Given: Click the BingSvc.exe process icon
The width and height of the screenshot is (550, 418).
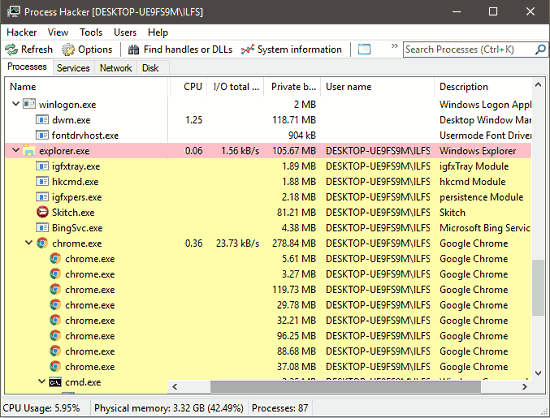Looking at the screenshot, I should tap(42, 228).
